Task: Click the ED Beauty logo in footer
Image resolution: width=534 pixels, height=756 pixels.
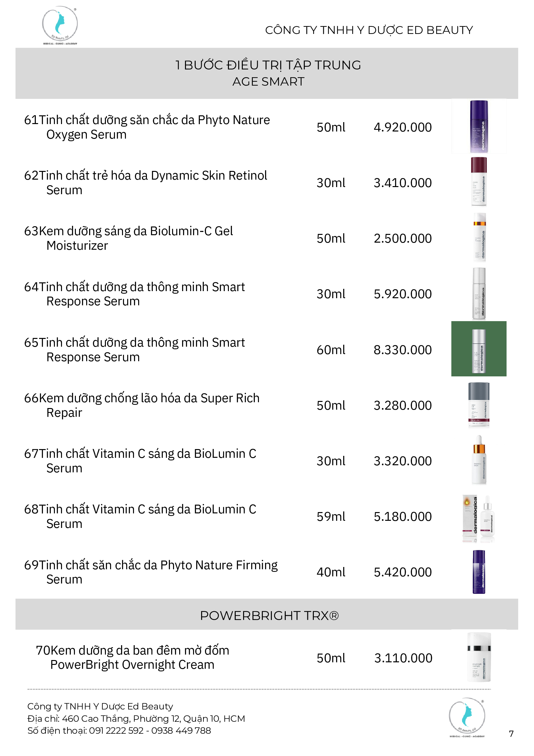Action: click(467, 718)
